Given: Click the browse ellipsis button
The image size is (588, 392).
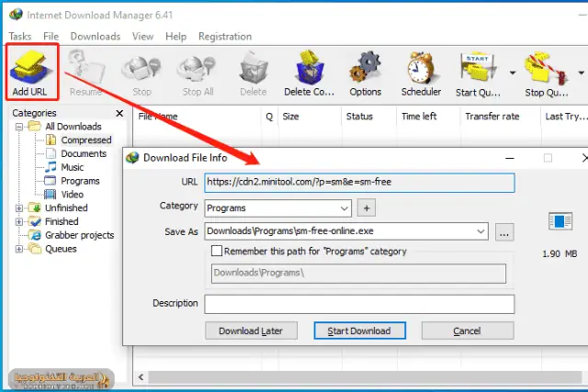Looking at the screenshot, I should (x=504, y=232).
